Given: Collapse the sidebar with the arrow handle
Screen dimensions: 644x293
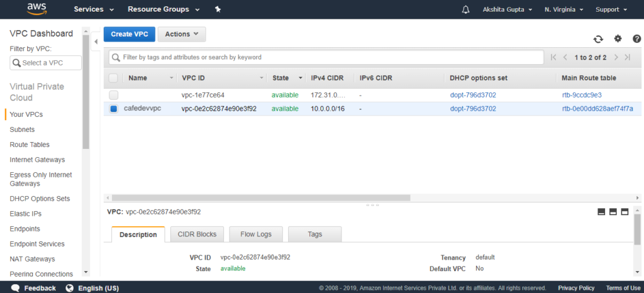Looking at the screenshot, I should [x=96, y=41].
